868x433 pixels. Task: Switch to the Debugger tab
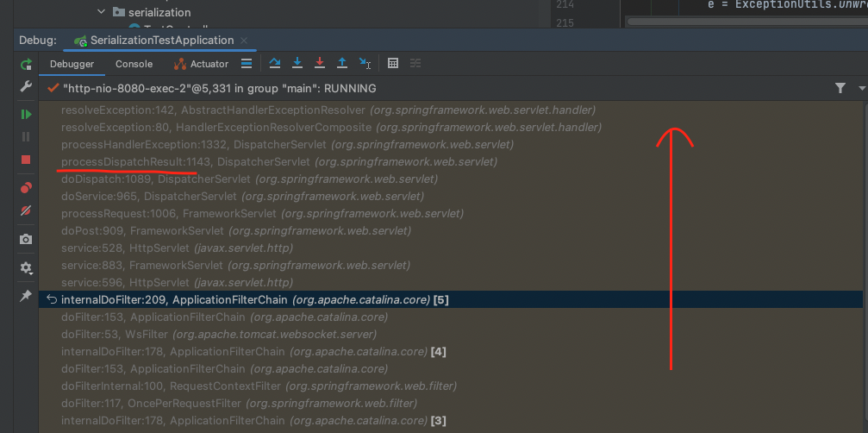(x=72, y=64)
